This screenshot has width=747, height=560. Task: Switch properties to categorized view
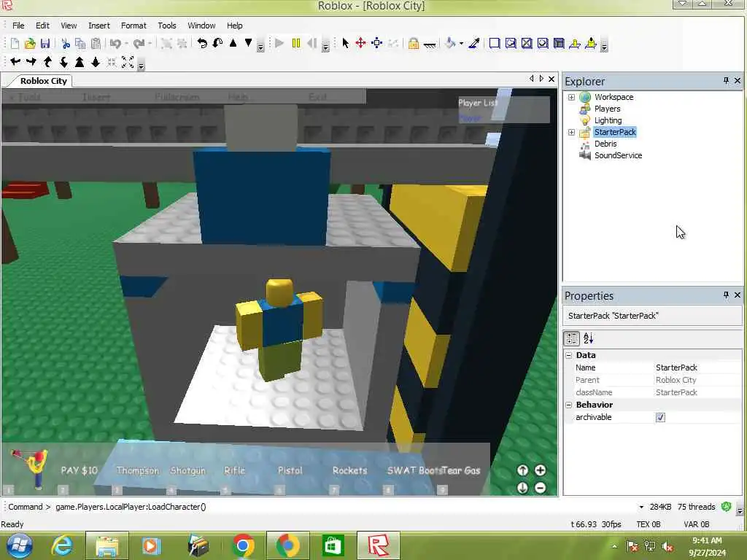point(572,338)
